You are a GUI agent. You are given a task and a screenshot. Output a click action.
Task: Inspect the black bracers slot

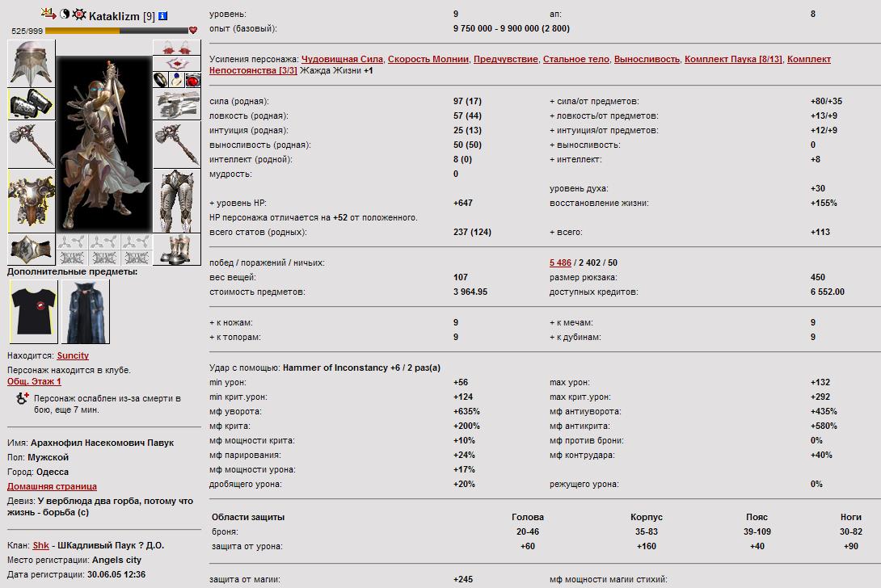coord(32,104)
